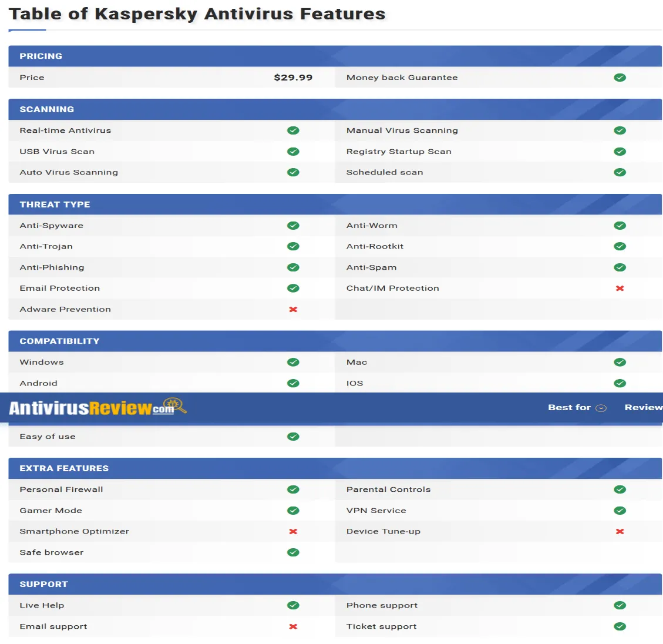
Task: Click the Parental Controls label
Action: pyautogui.click(x=389, y=489)
